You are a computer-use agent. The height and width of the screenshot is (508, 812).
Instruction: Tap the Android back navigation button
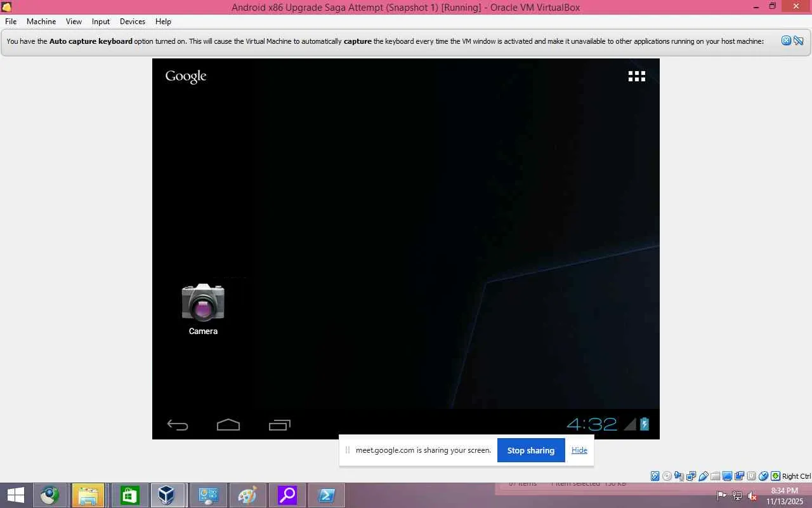click(x=178, y=425)
